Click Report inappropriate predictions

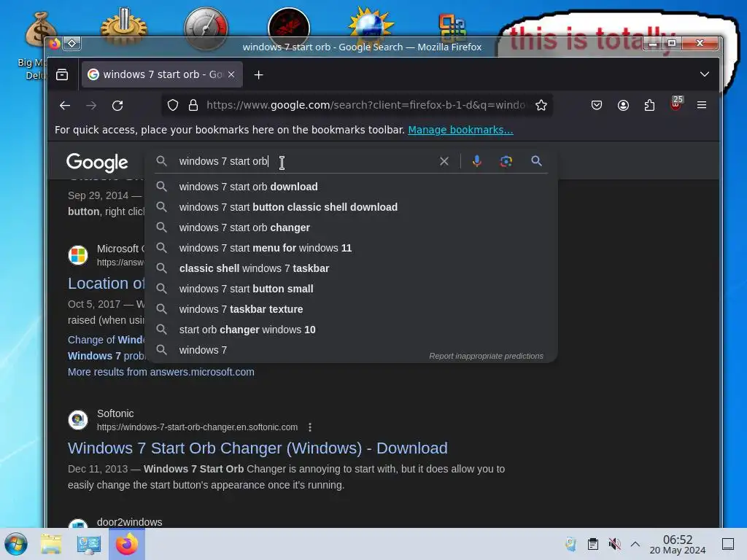click(x=486, y=356)
